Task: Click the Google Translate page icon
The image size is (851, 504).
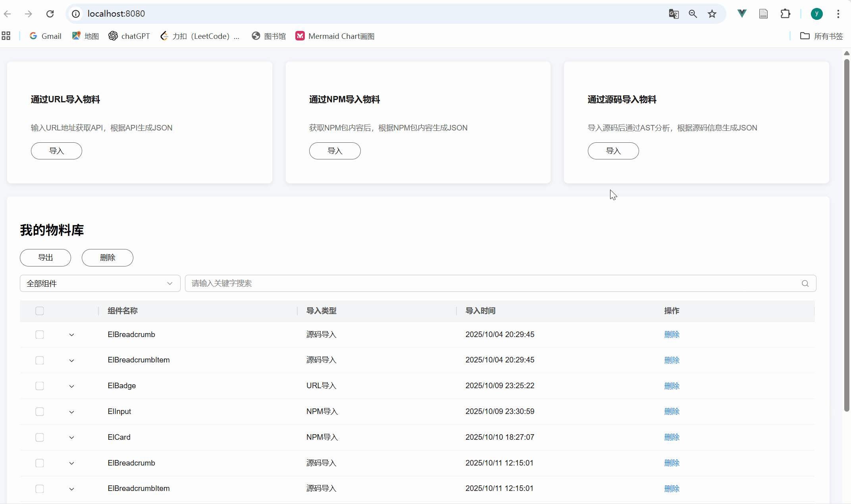Action: 674,14
